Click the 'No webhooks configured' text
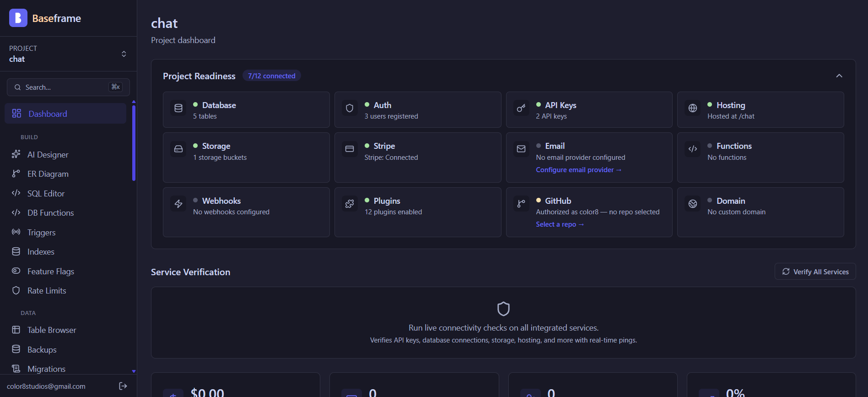 pyautogui.click(x=231, y=212)
